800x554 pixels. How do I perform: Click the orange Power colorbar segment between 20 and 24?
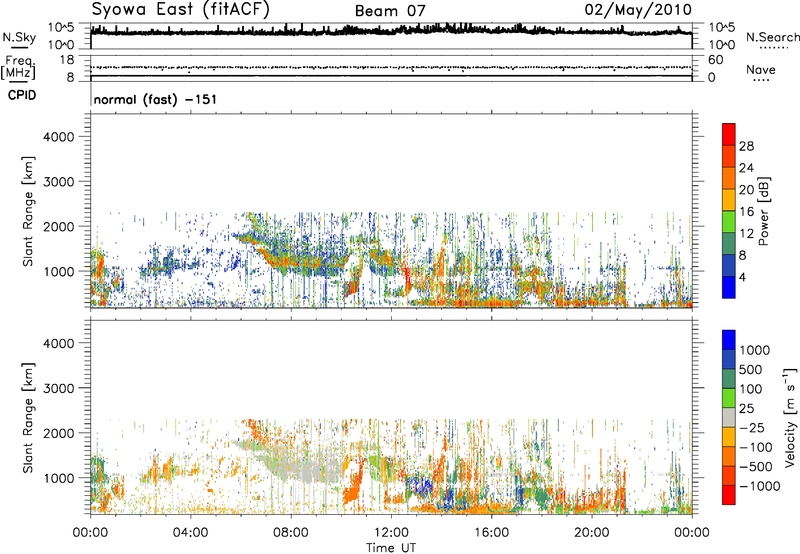click(x=729, y=178)
